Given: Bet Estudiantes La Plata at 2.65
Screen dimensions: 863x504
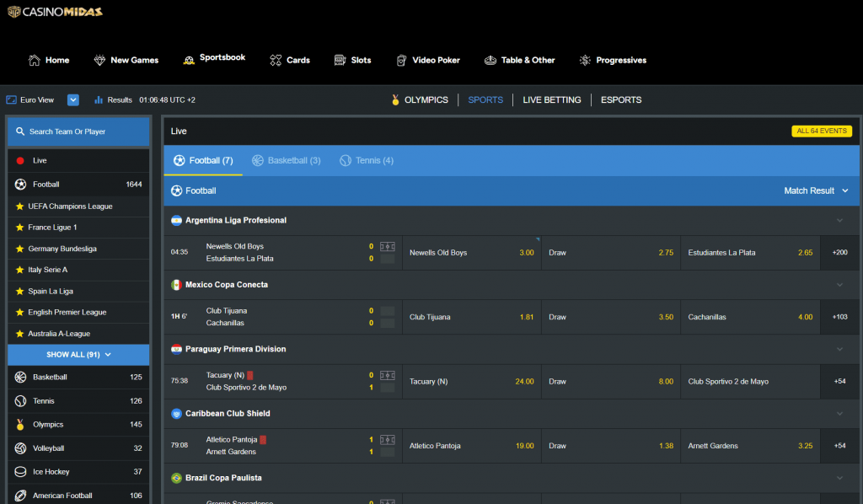Looking at the screenshot, I should (750, 253).
